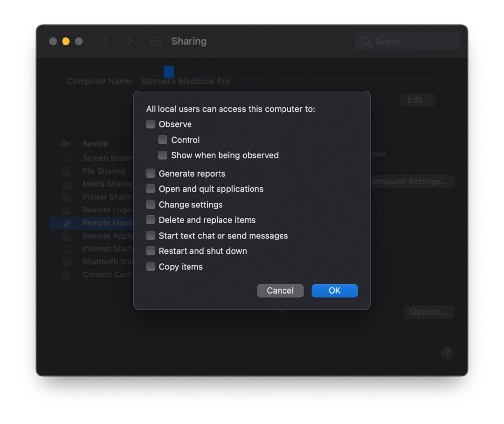Screen dimensions: 504x424
Task: Toggle the Content Caching service checkbox
Action: (66, 275)
